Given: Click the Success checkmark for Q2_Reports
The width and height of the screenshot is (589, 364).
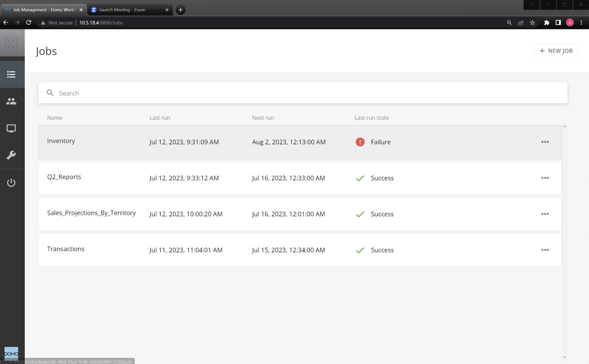Looking at the screenshot, I should tap(360, 178).
